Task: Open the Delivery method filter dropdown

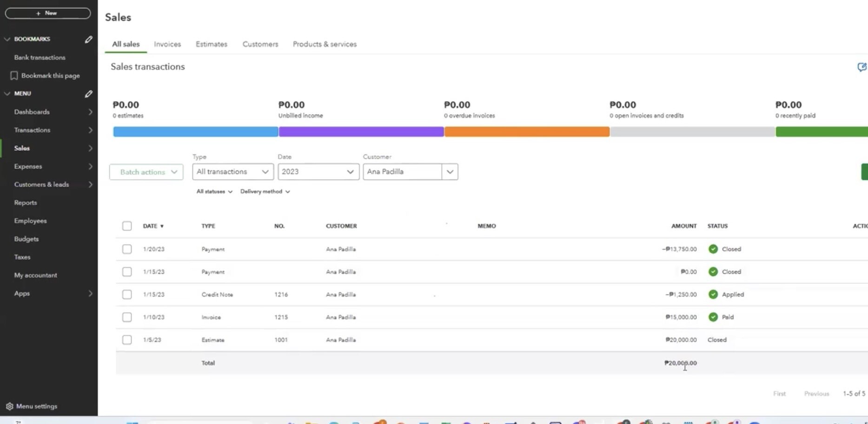Action: pyautogui.click(x=265, y=191)
